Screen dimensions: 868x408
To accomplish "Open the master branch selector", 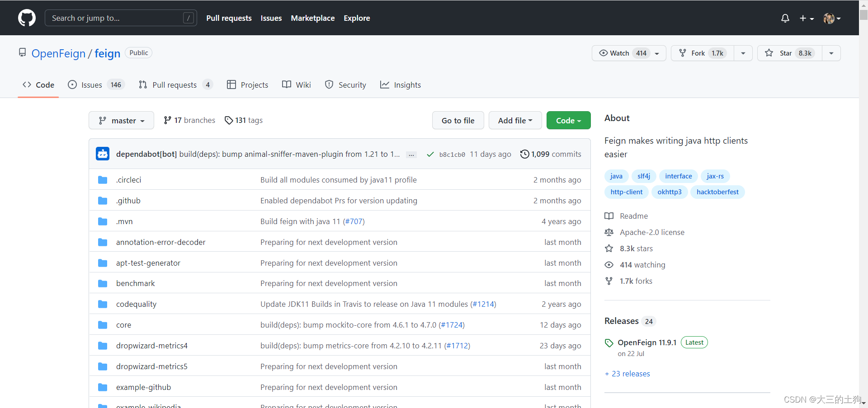I will pos(121,120).
